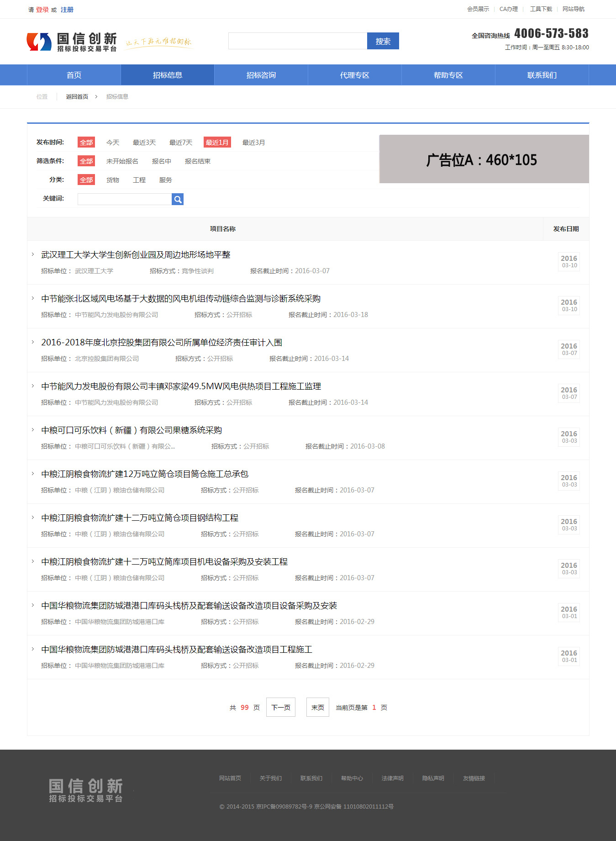Click the 注册 link at top
Screen dimensions: 616x841
pyautogui.click(x=67, y=10)
